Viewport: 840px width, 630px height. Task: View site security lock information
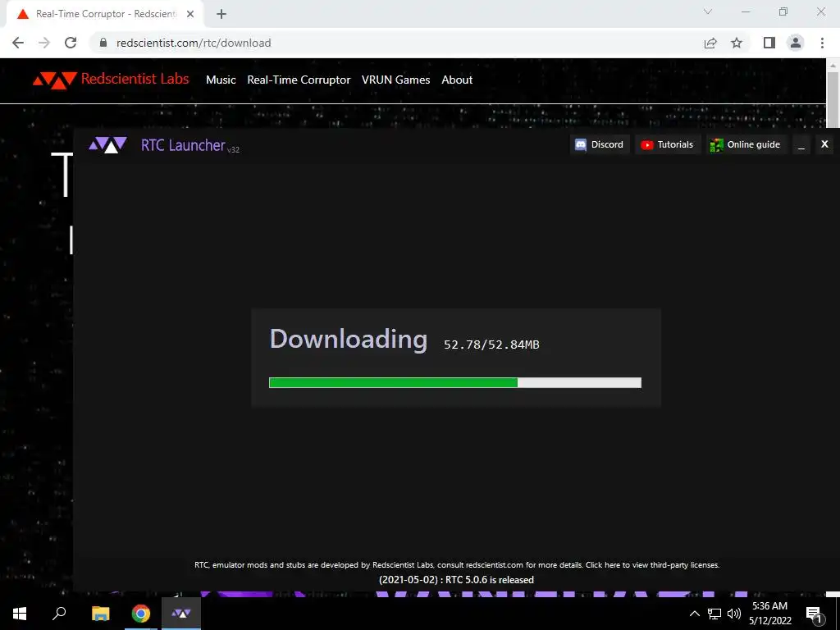click(x=103, y=43)
